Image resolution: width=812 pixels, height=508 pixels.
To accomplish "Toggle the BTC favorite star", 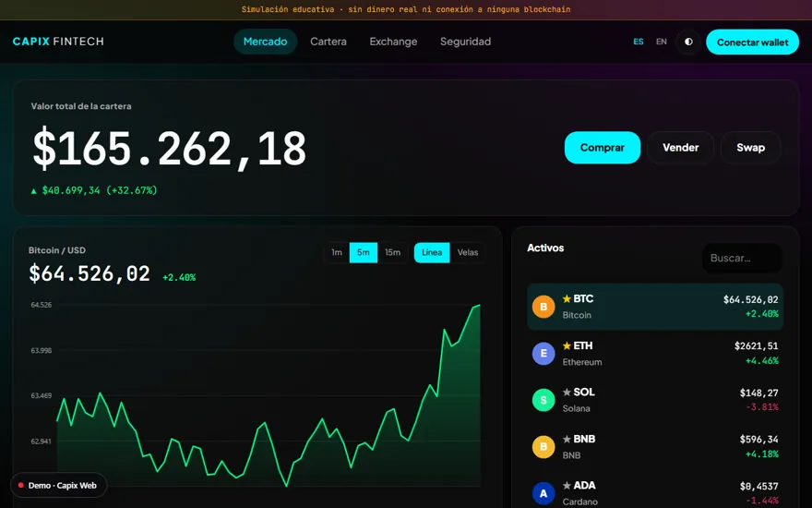I will coord(567,298).
